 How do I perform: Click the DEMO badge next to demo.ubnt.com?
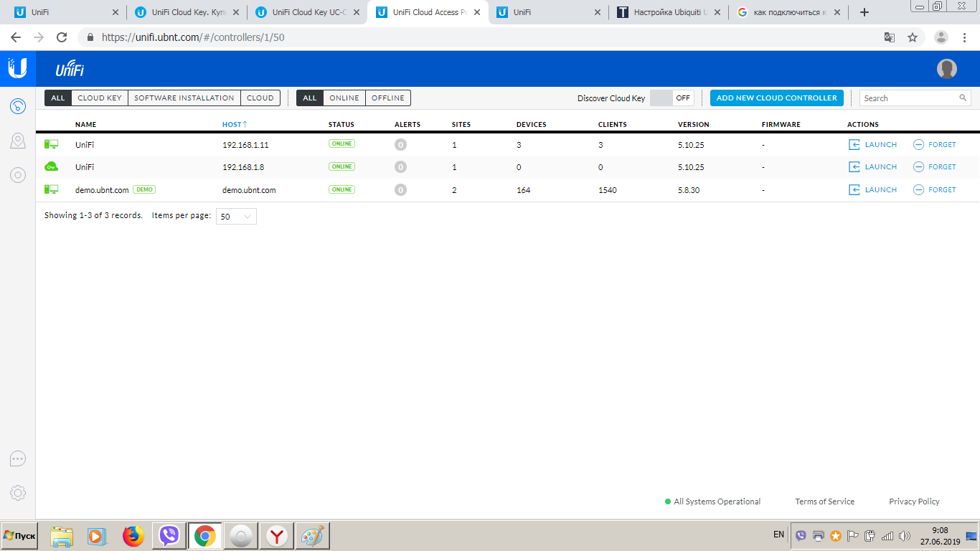coord(144,189)
